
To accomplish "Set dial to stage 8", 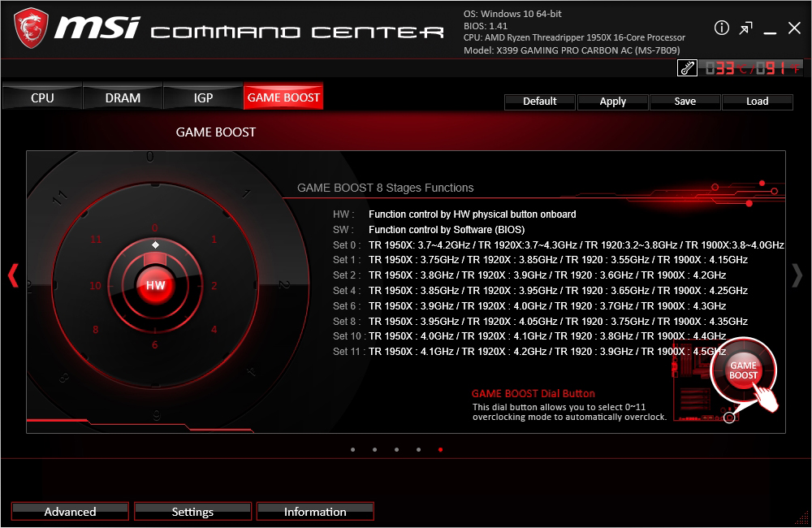I will click(95, 330).
